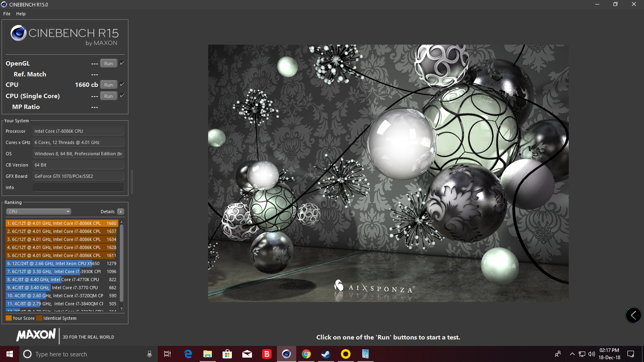Screen dimensions: 644x362
Task: Select ranking entry 3 scoring 1634
Action: [x=61, y=239]
